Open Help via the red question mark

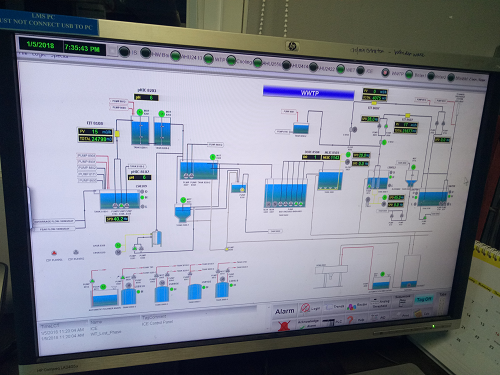coord(356,320)
